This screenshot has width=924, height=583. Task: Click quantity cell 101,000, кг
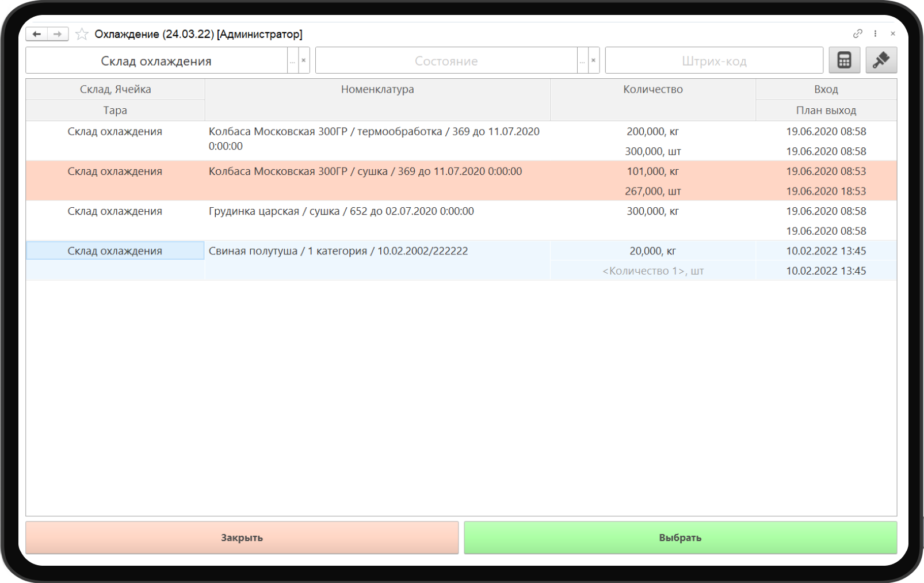(653, 172)
